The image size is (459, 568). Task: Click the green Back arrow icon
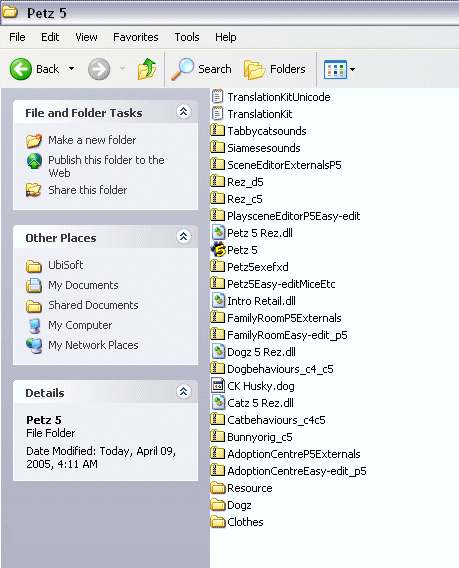pos(21,69)
